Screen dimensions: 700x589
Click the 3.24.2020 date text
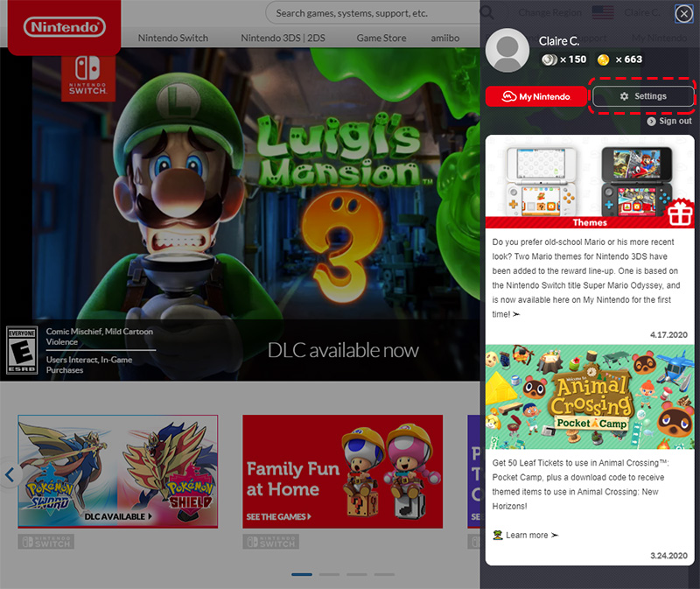click(x=668, y=556)
